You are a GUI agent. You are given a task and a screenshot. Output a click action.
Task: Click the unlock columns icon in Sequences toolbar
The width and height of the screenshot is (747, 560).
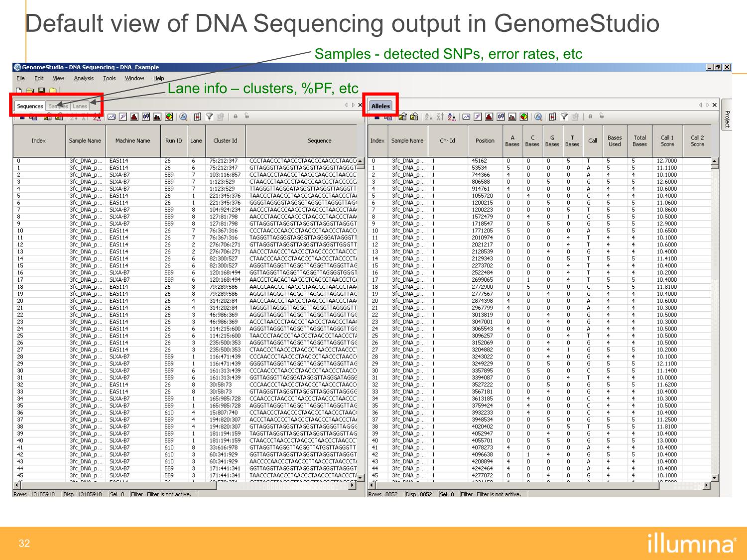pos(247,115)
